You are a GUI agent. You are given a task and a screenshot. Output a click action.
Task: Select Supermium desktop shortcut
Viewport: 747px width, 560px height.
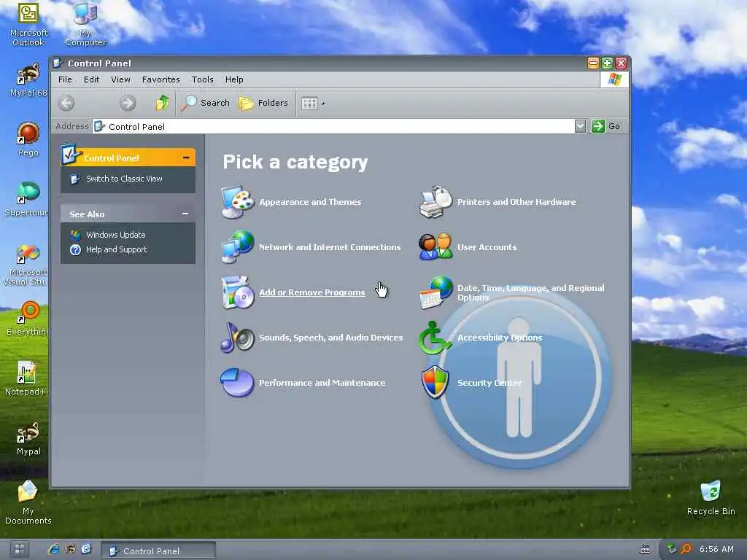point(27,199)
